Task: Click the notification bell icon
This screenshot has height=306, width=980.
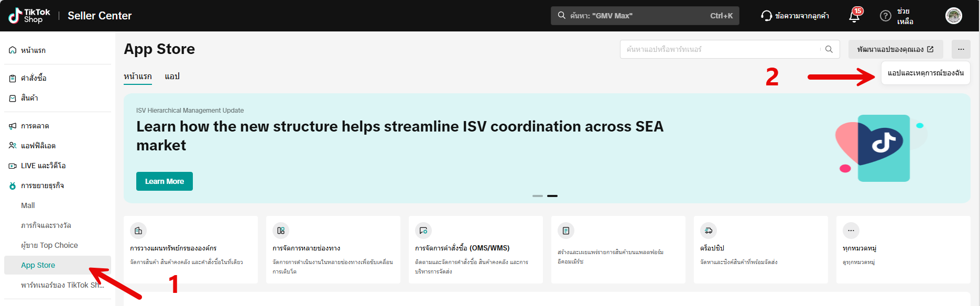Action: point(854,16)
